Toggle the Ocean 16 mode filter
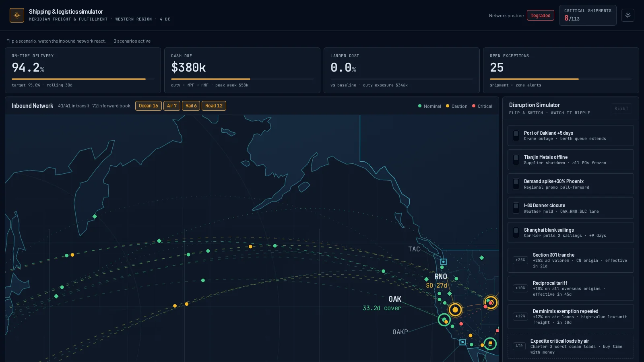Image resolution: width=644 pixels, height=362 pixels. 149,106
